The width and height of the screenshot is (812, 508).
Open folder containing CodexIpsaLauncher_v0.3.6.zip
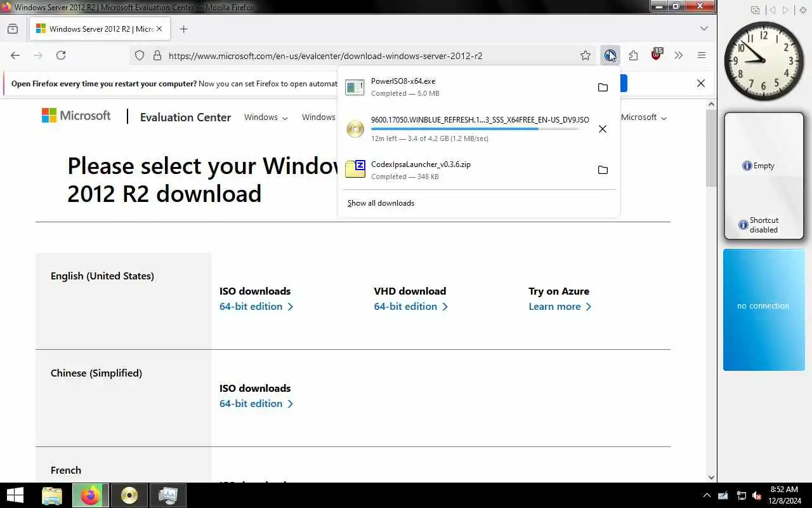point(603,170)
